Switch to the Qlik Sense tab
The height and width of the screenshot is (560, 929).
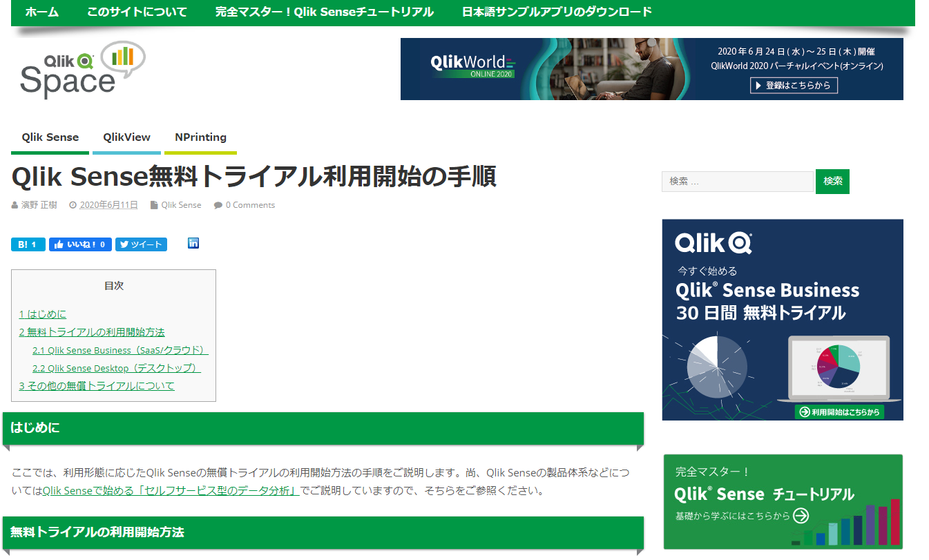[50, 137]
